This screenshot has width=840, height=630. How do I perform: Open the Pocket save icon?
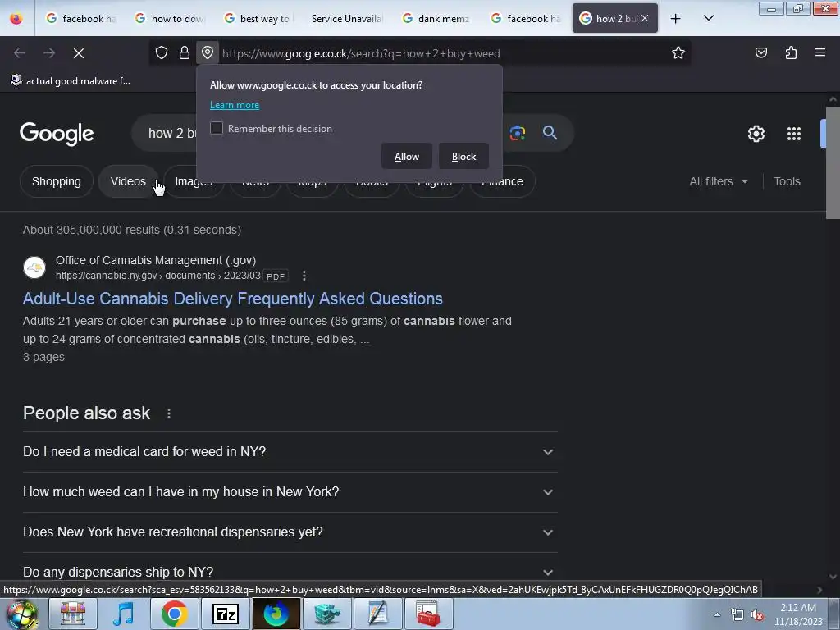pyautogui.click(x=760, y=52)
